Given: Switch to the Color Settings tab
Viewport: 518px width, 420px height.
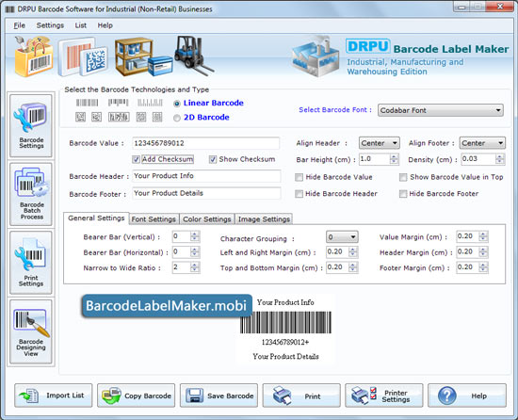Looking at the screenshot, I should [x=207, y=218].
